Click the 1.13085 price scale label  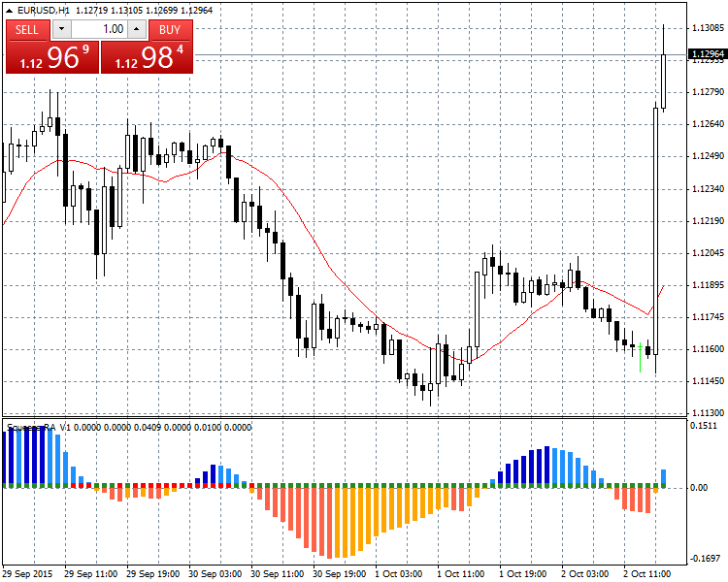click(x=706, y=28)
